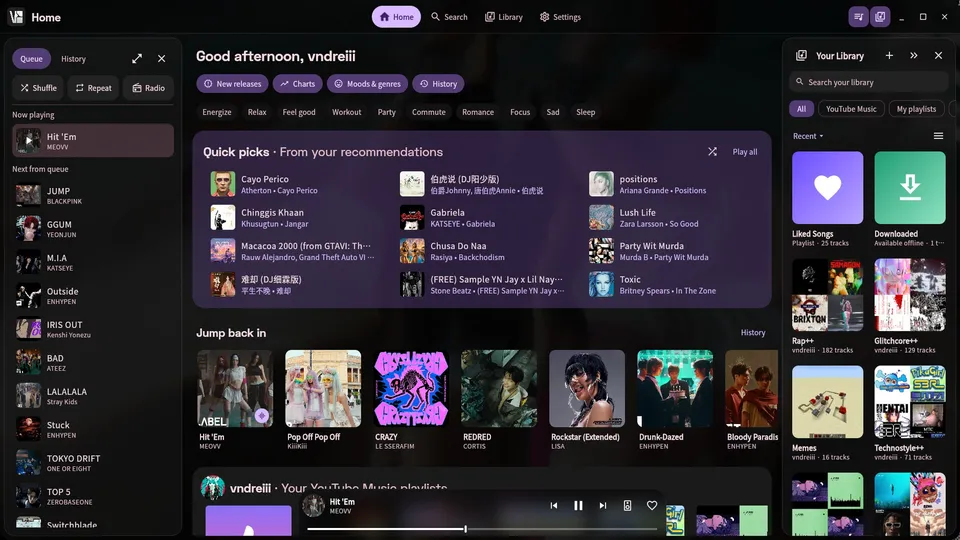This screenshot has height=540, width=960.
Task: Go to Home in top navigation
Action: pos(396,17)
